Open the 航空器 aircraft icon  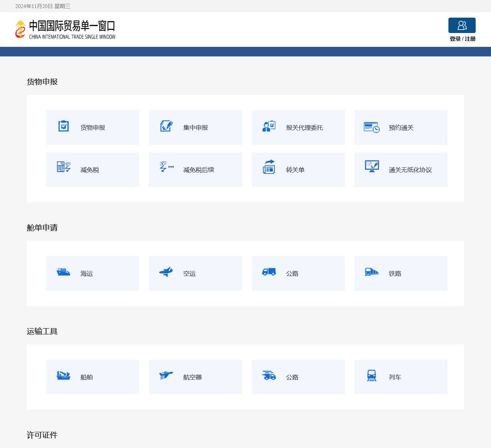pos(166,375)
